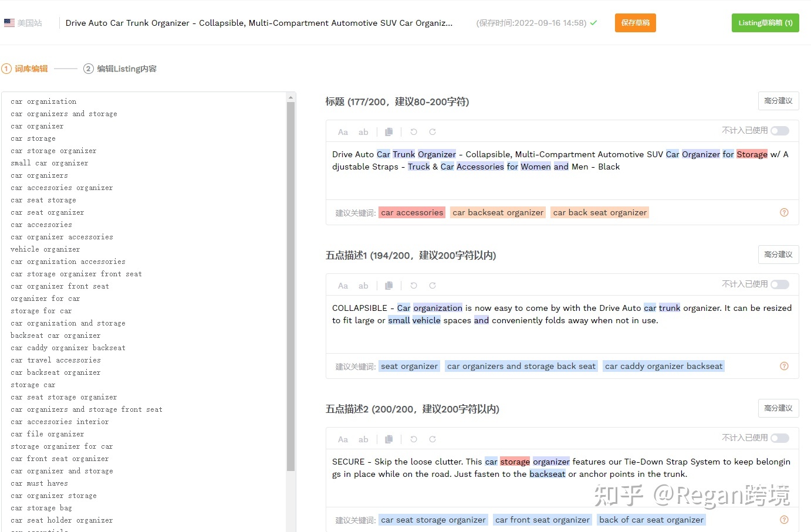
Task: Click 高分建议 for the title section
Action: click(x=779, y=101)
